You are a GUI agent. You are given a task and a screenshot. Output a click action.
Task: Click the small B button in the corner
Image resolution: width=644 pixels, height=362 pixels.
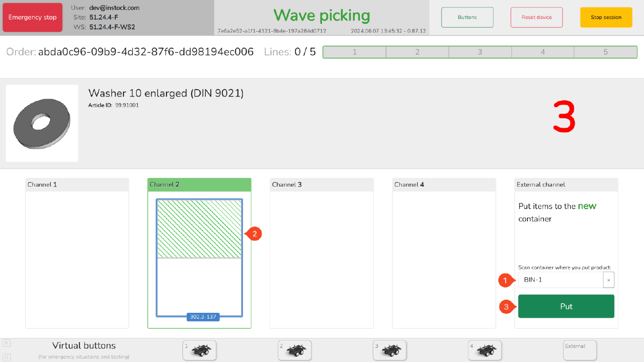[x=6, y=343]
